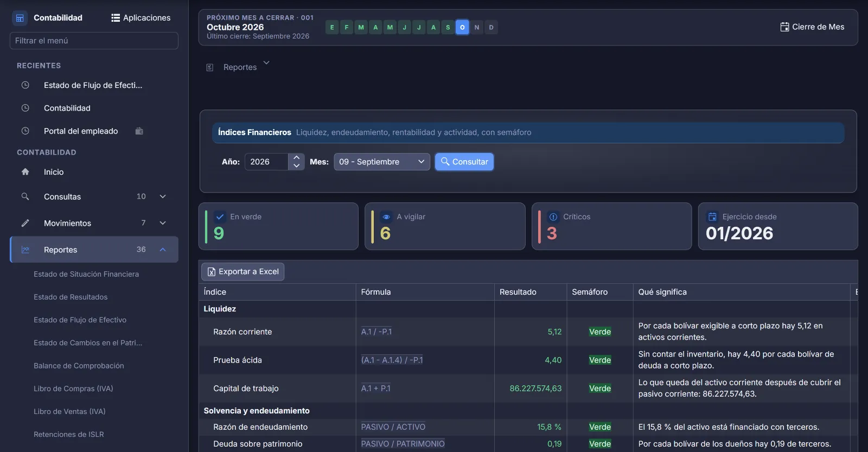Open recent Estado de Flujo de Efecti... entry
Screen dimensions: 868x452
93,85
